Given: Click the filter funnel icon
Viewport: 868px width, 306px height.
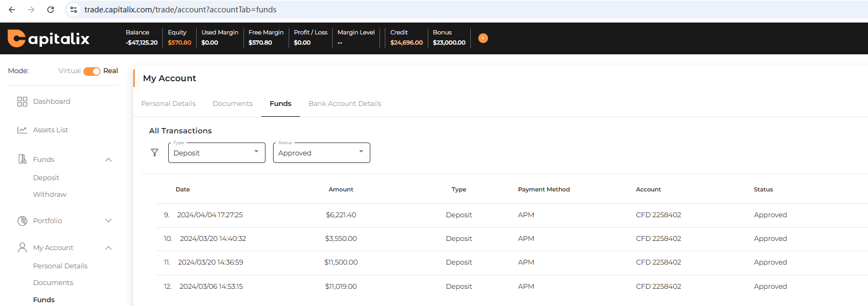Looking at the screenshot, I should 155,153.
